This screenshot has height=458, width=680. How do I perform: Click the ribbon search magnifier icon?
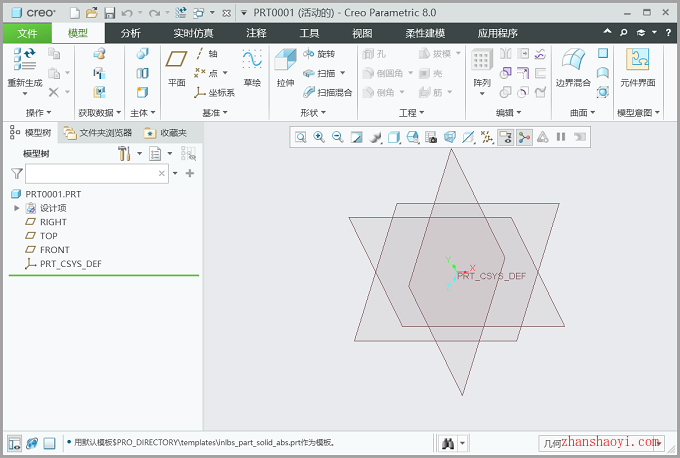pos(624,33)
